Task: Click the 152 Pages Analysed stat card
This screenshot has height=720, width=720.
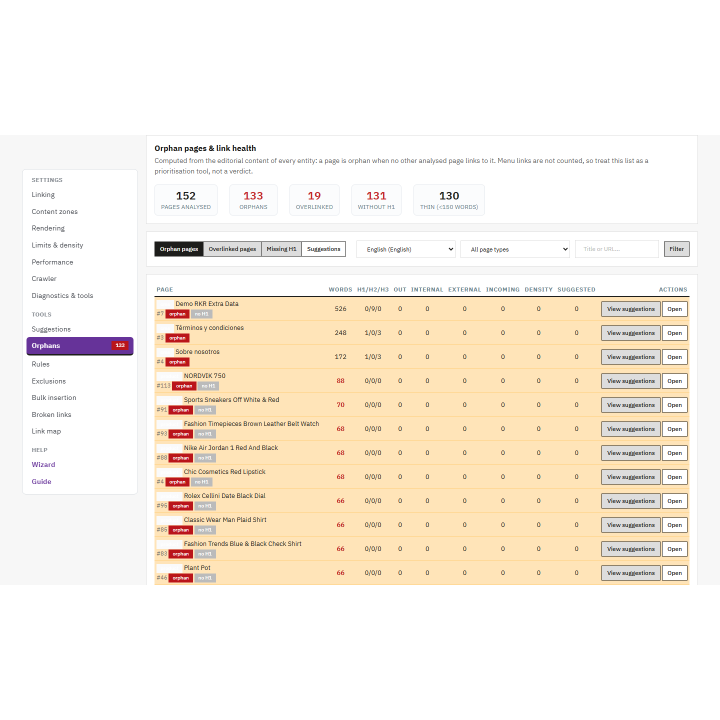Action: (x=186, y=200)
